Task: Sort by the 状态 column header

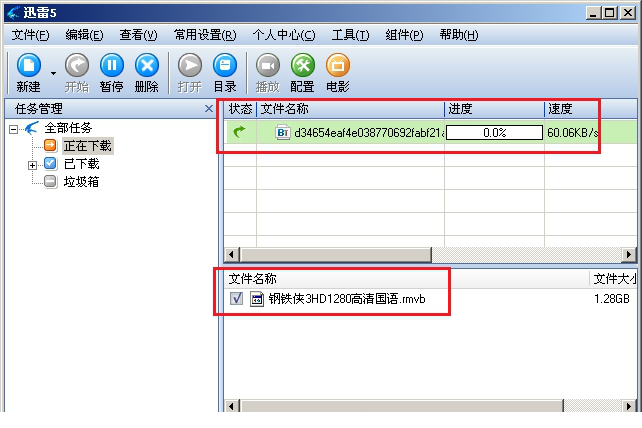Action: (x=240, y=109)
